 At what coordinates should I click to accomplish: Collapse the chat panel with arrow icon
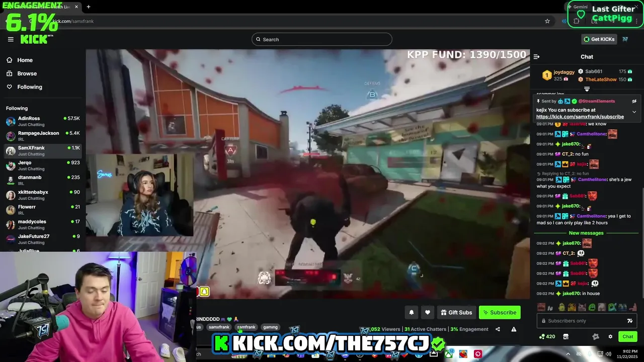pyautogui.click(x=536, y=57)
